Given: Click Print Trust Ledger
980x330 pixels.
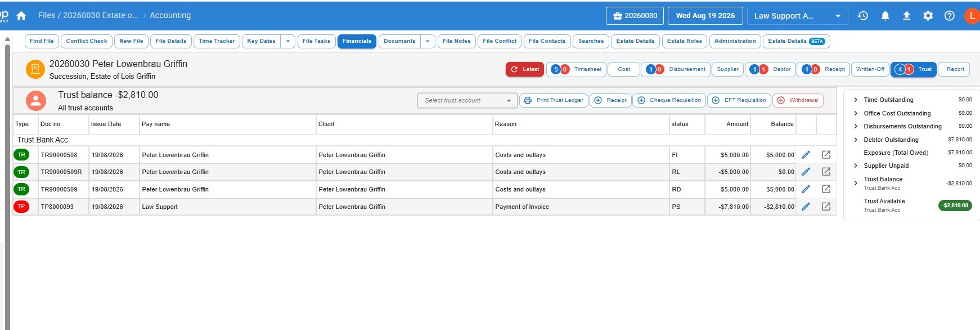Looking at the screenshot, I should coord(554,100).
